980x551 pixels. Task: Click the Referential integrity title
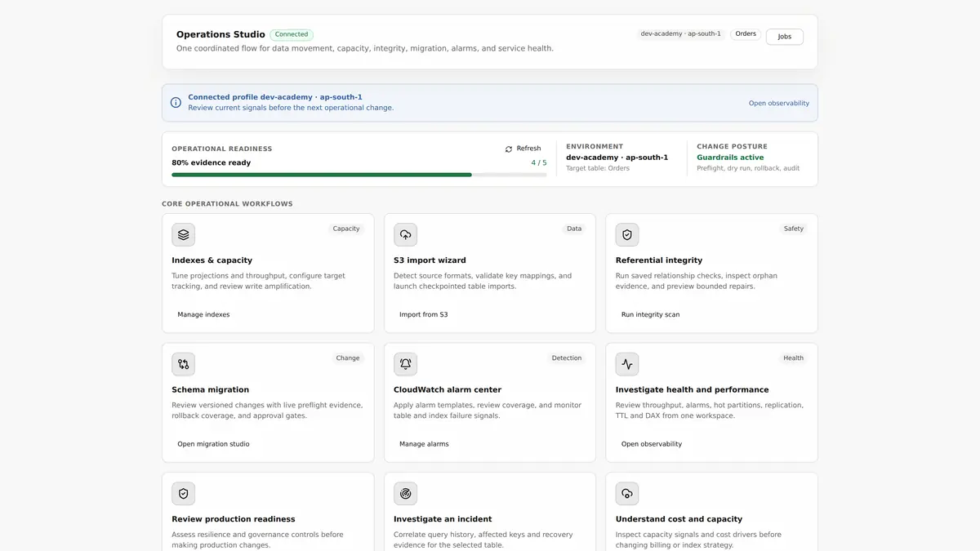coord(659,260)
